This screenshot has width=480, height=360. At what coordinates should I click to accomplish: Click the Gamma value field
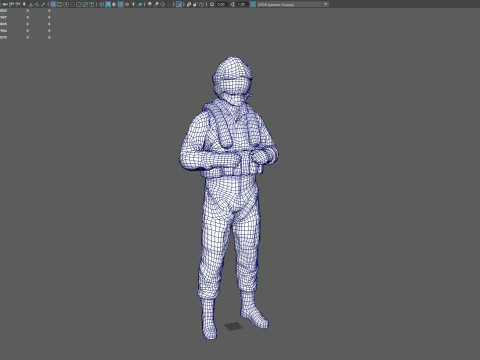(242, 4)
